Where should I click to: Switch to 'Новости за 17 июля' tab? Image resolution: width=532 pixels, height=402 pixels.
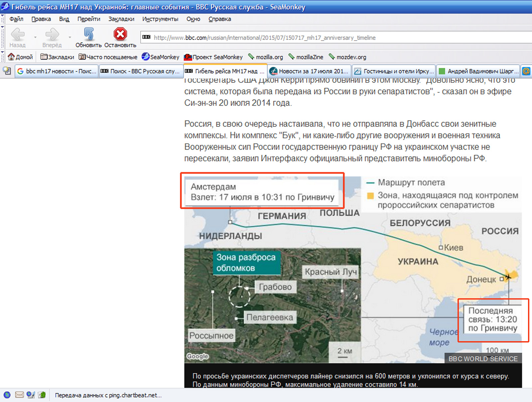point(310,71)
